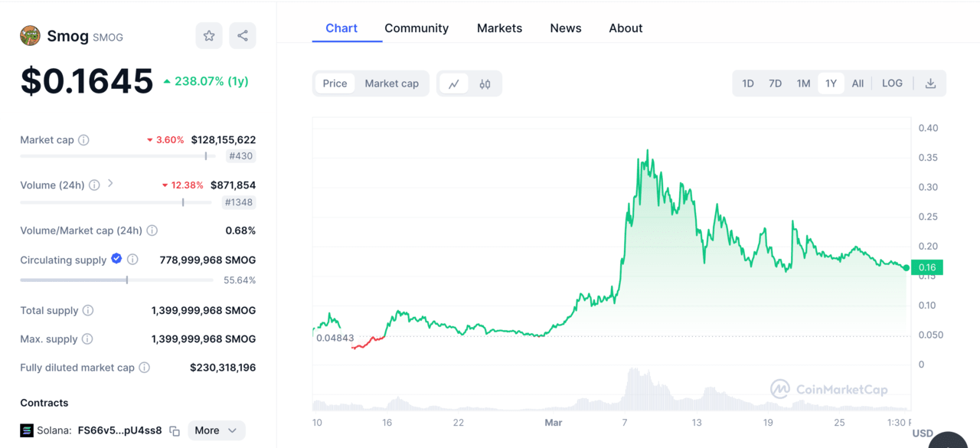Open Max. supply info icon
Screen dimensions: 980x448
(x=87, y=338)
